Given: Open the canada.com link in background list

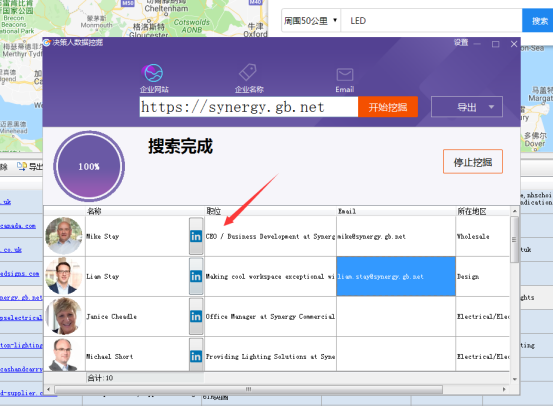Looking at the screenshot, I should [x=18, y=226].
